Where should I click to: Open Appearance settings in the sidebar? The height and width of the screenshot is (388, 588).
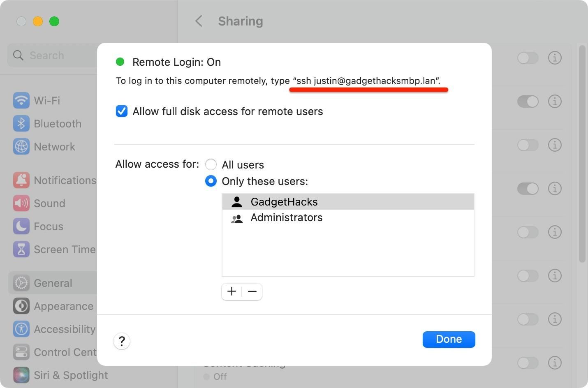tap(63, 306)
